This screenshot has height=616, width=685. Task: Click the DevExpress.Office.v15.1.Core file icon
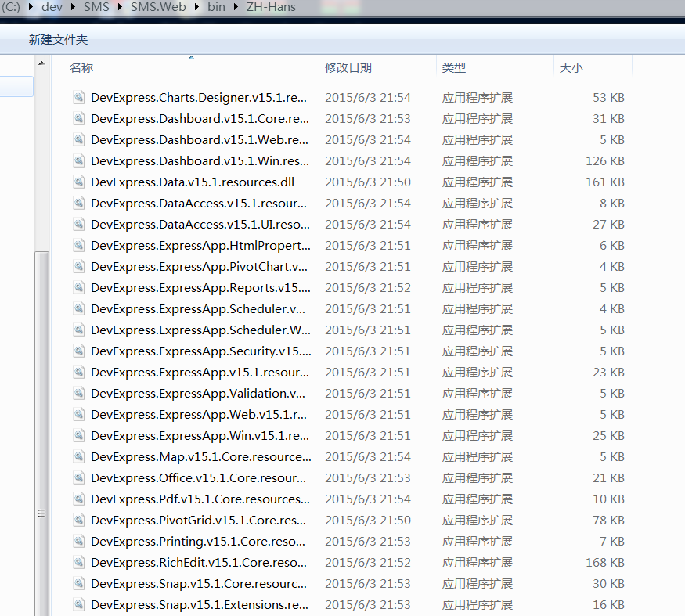point(78,478)
